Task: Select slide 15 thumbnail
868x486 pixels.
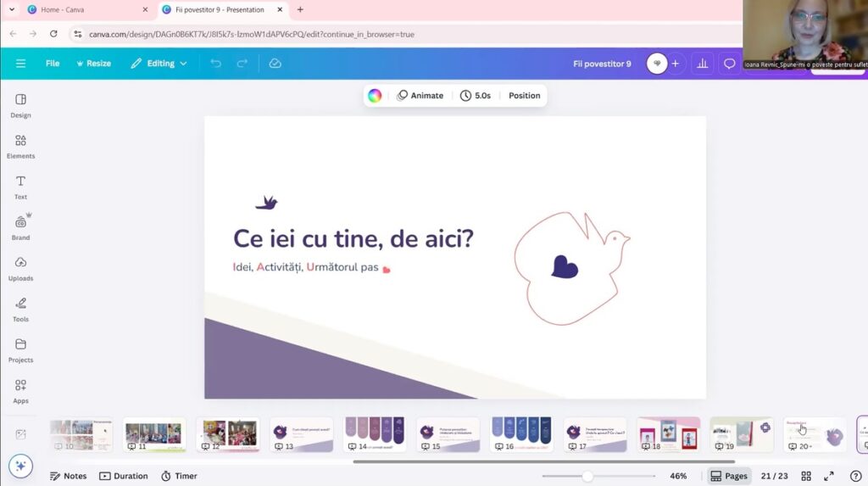Action: tap(448, 435)
